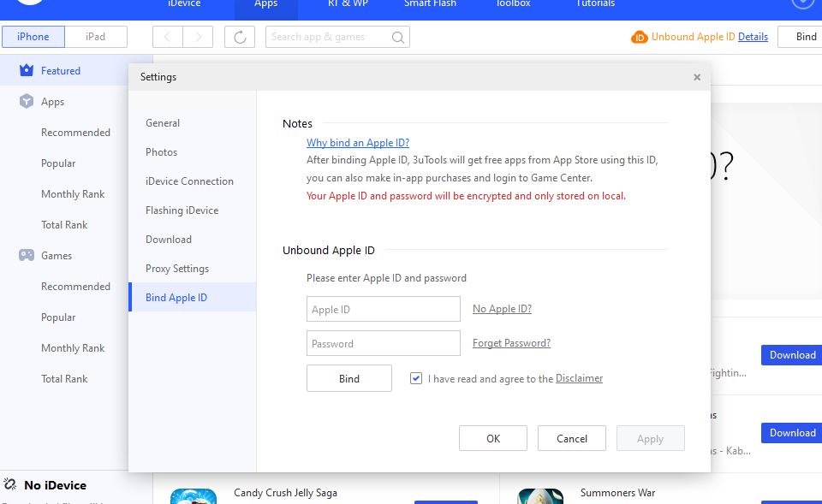822x504 pixels.
Task: Click the Featured crown icon
Action: pyautogui.click(x=27, y=70)
